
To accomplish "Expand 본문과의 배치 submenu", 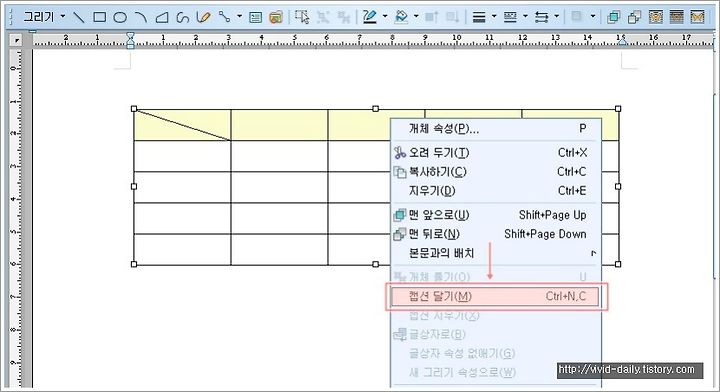I will 495,253.
